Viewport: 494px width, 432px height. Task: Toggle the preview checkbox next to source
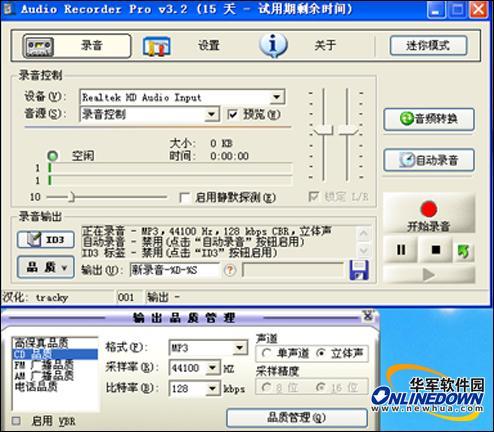coord(232,114)
